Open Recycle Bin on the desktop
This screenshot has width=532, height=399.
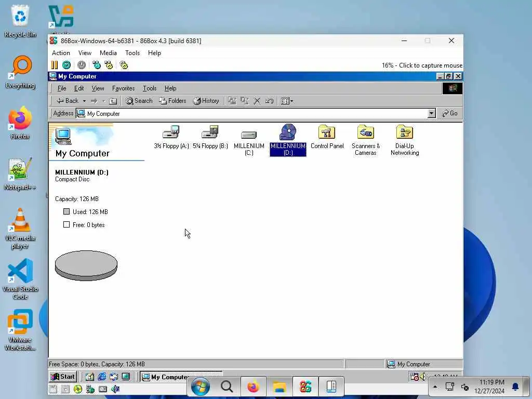click(x=20, y=21)
